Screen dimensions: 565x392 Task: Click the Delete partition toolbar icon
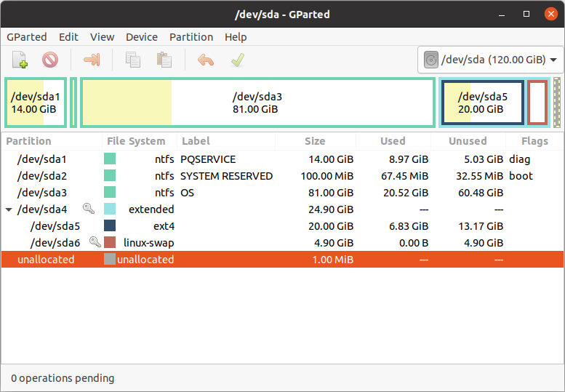50,60
